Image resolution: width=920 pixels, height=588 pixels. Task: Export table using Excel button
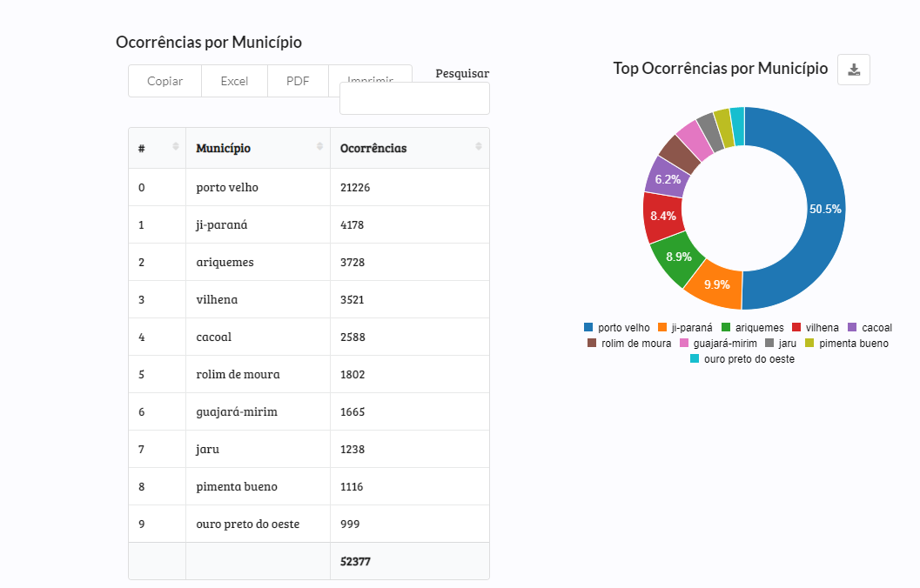(234, 81)
